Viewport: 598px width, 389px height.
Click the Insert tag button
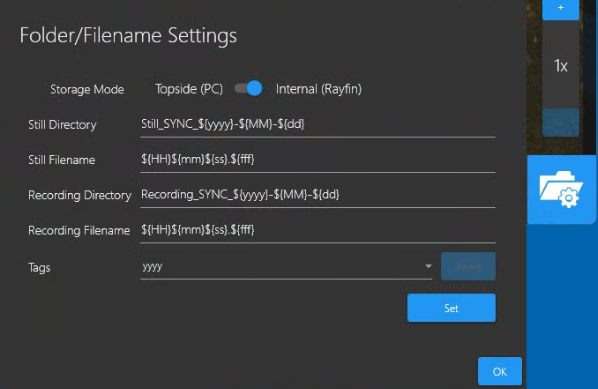point(468,266)
